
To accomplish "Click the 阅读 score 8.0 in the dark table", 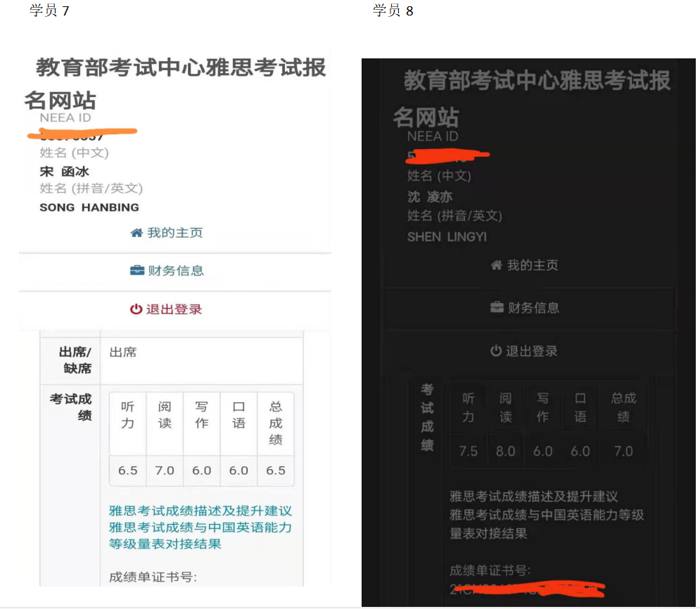I will [x=506, y=451].
